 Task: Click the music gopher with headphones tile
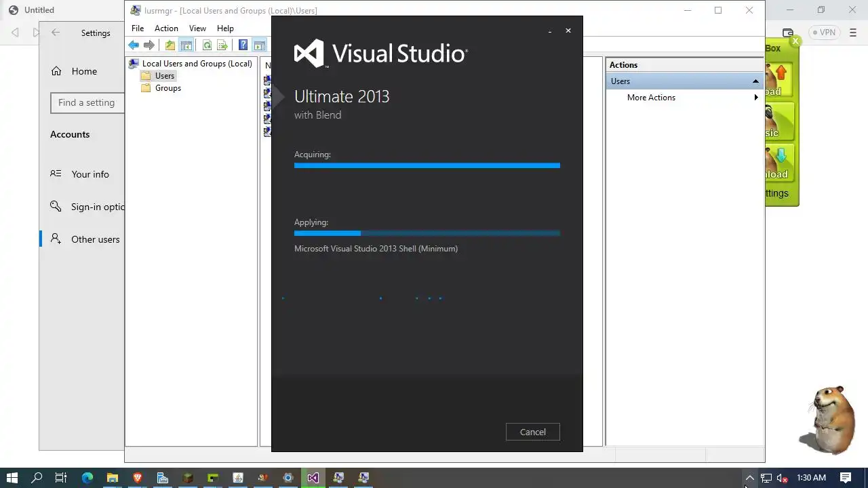tap(779, 122)
